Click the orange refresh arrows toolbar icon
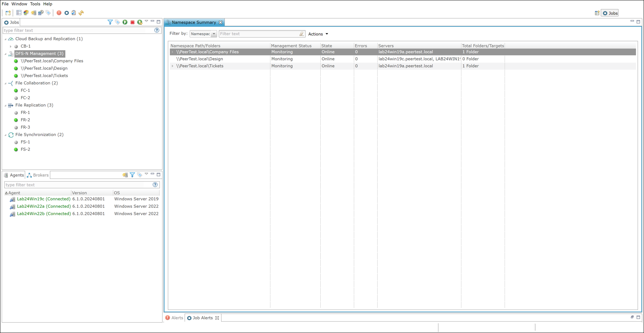The width and height of the screenshot is (644, 333). [81, 13]
